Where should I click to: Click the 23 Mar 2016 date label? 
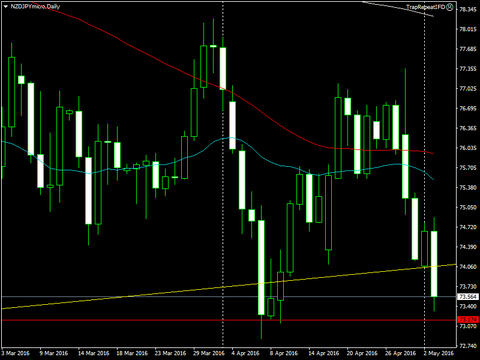[171, 353]
